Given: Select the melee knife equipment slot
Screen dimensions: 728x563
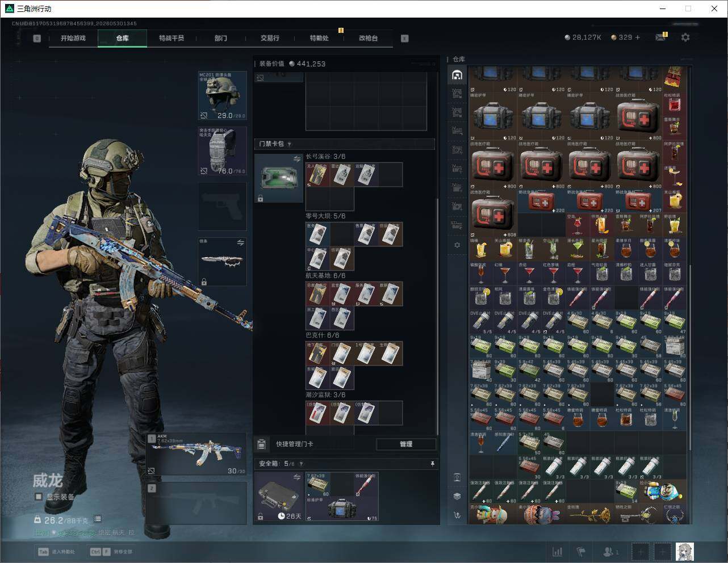Looking at the screenshot, I should 222,262.
